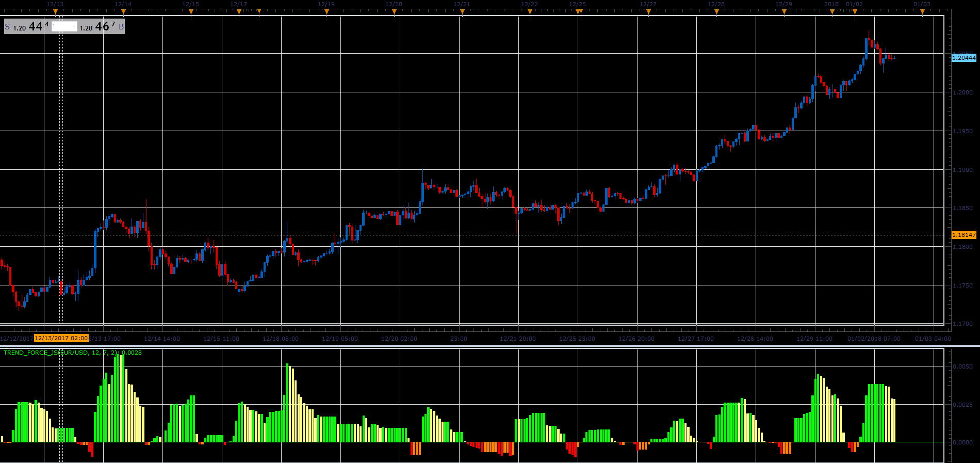Viewport: 980px width, 463px height.
Task: Click the 0.0025 indicator axis label
Action: (x=962, y=405)
